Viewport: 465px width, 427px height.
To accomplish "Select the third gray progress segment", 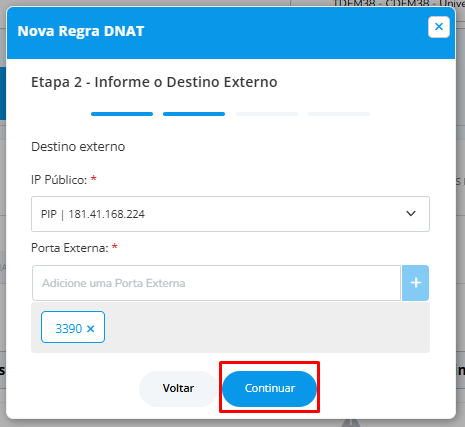I will pyautogui.click(x=267, y=114).
